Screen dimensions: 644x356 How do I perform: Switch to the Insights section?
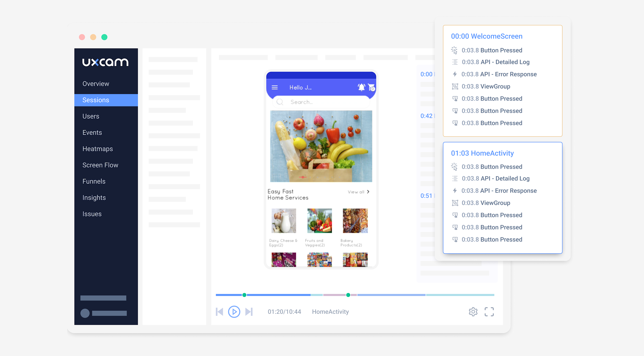click(94, 198)
